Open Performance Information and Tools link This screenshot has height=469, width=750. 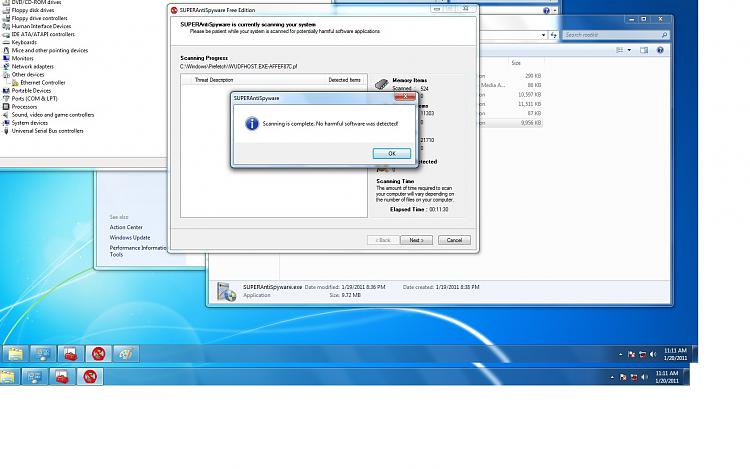pos(138,251)
